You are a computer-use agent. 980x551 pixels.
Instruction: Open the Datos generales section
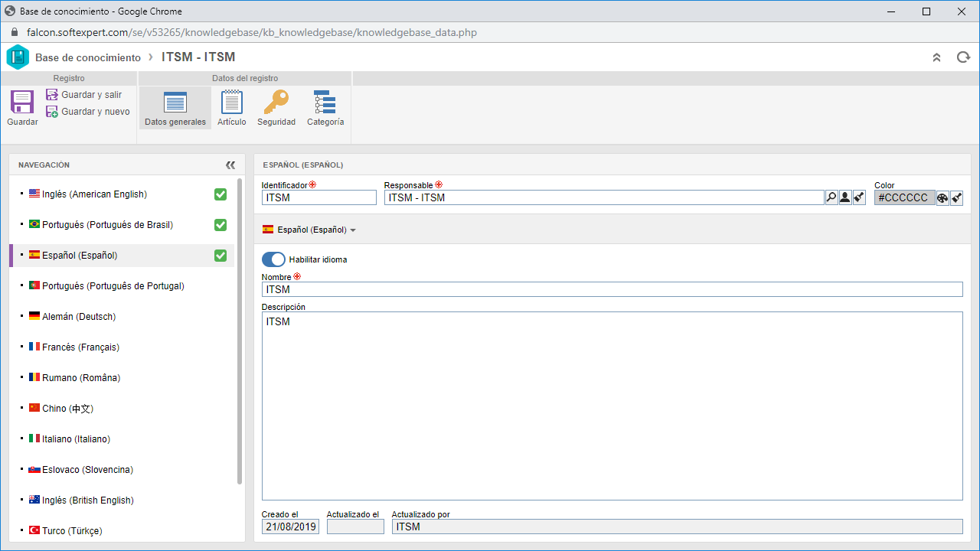175,108
